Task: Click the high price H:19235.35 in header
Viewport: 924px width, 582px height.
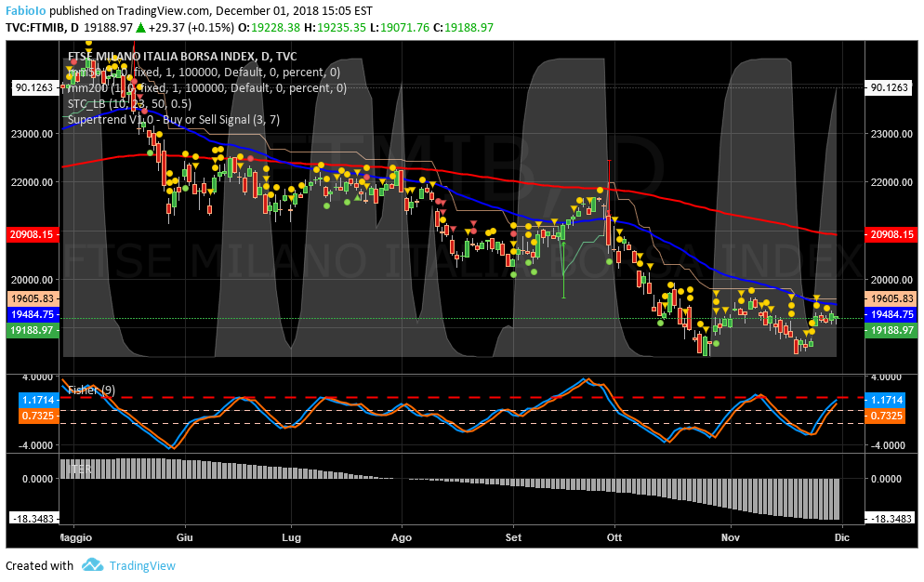Action: [x=335, y=27]
